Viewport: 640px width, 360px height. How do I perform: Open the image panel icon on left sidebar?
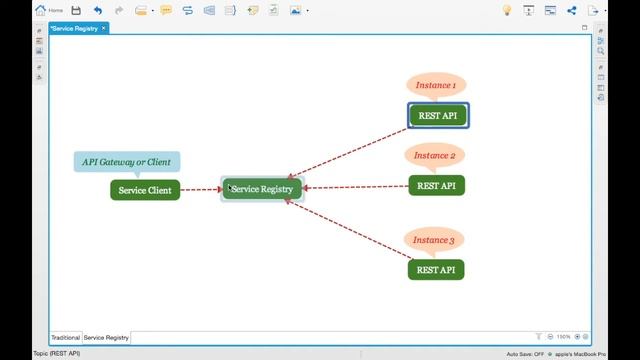click(39, 51)
